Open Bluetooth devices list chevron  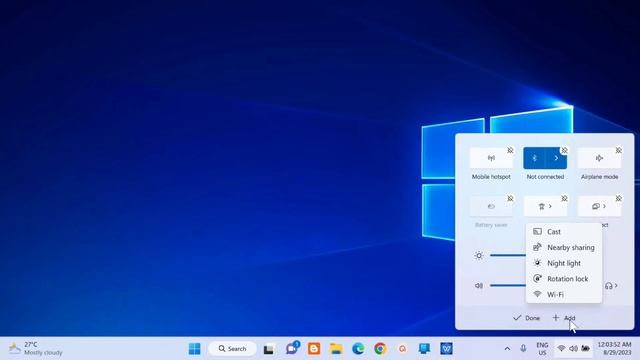(x=556, y=158)
